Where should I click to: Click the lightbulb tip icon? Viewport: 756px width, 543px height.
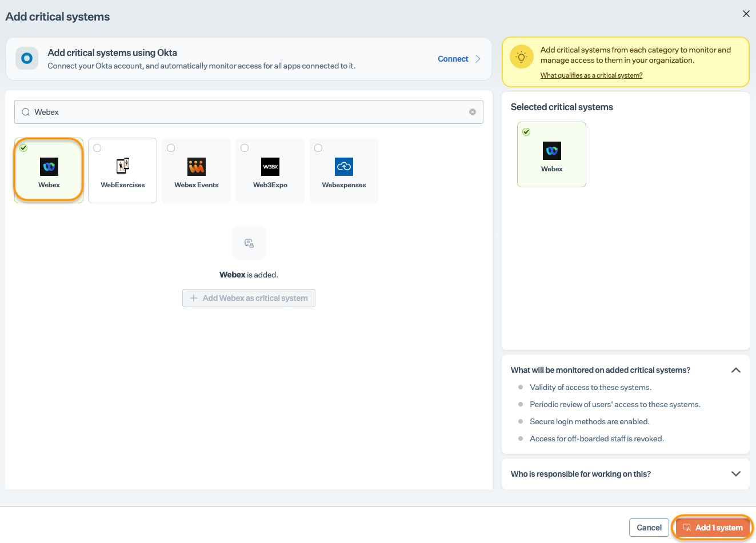pyautogui.click(x=521, y=57)
